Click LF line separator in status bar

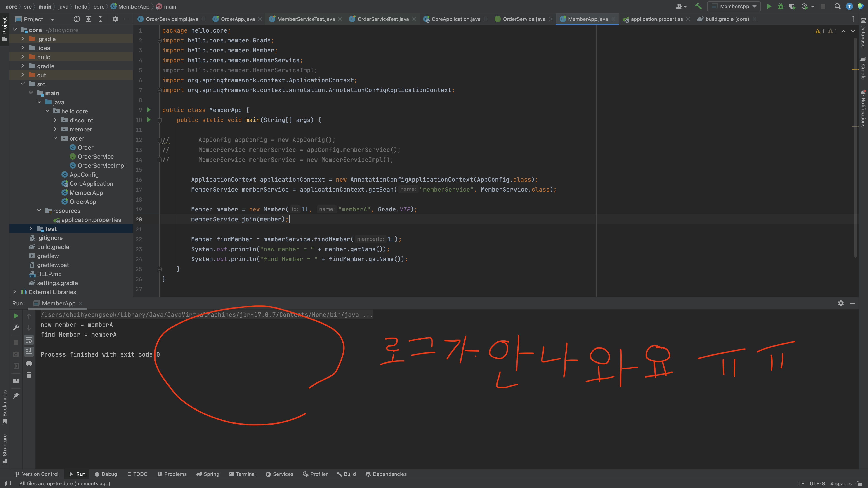click(801, 483)
